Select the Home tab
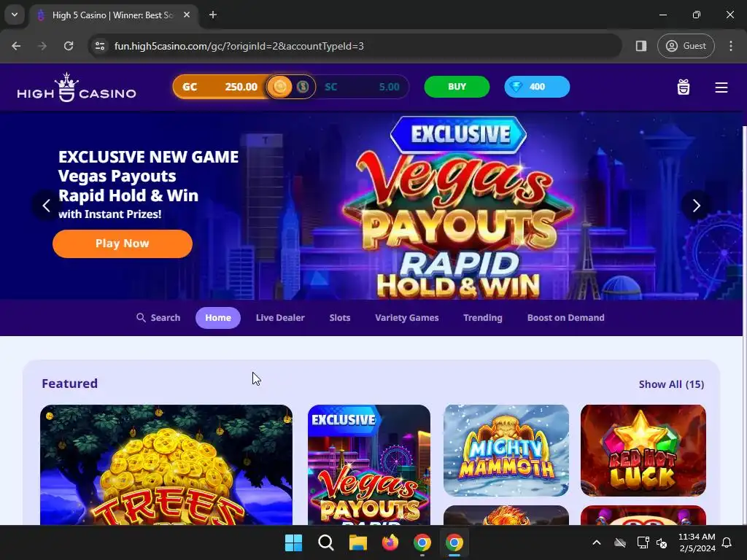747x560 pixels. pyautogui.click(x=217, y=318)
